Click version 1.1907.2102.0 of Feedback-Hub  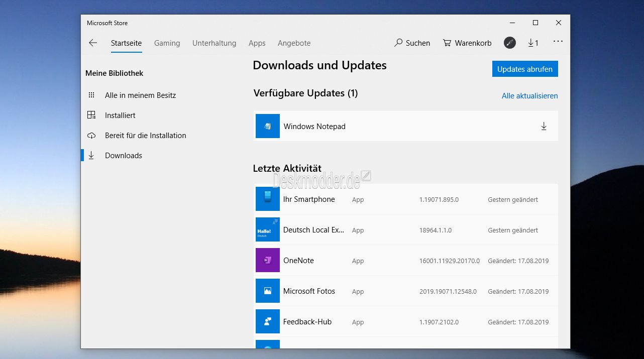(x=439, y=322)
